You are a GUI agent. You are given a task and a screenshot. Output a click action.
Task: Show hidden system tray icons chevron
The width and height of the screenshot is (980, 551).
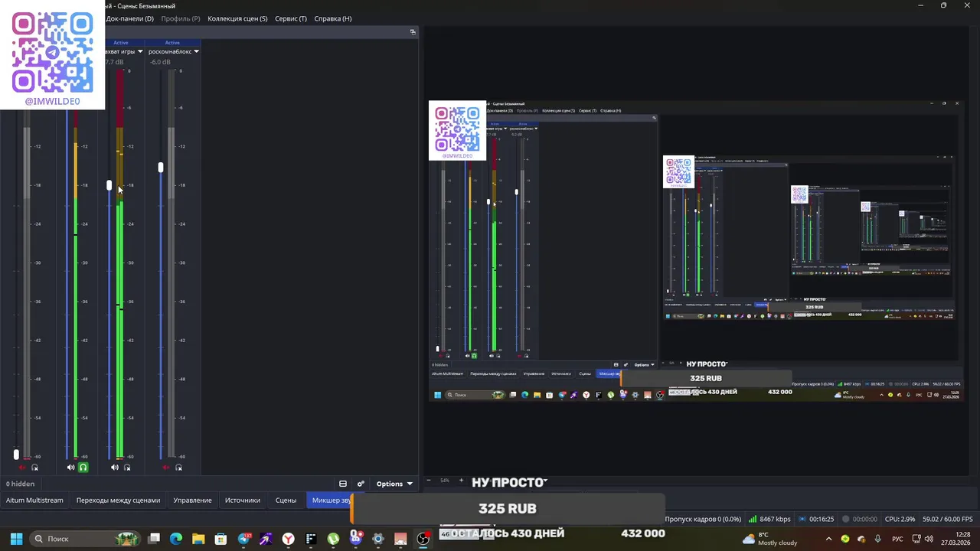(828, 539)
